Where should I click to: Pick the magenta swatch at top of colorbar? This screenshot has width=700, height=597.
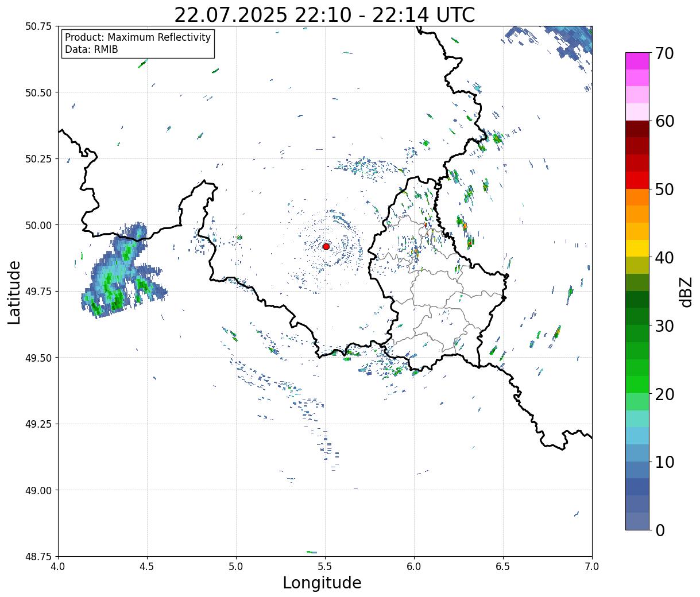coord(637,61)
